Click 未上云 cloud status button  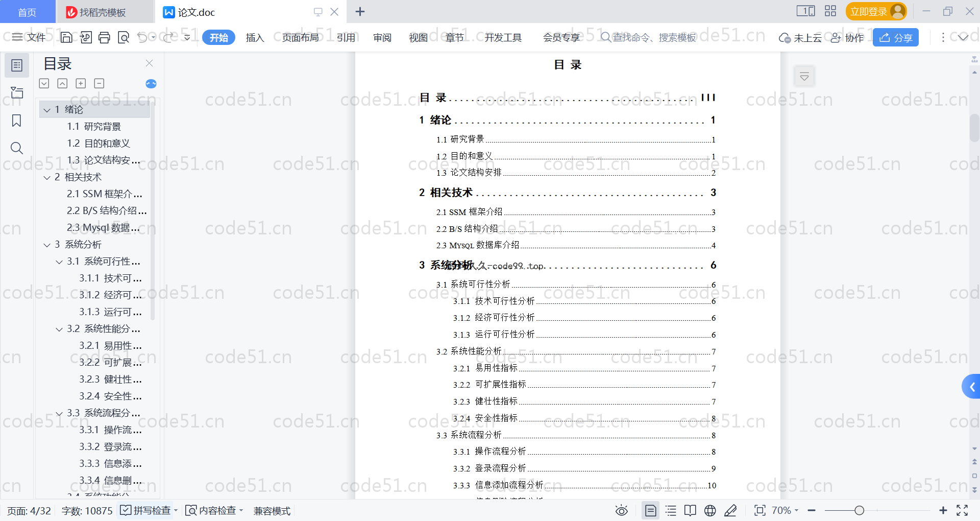[800, 37]
